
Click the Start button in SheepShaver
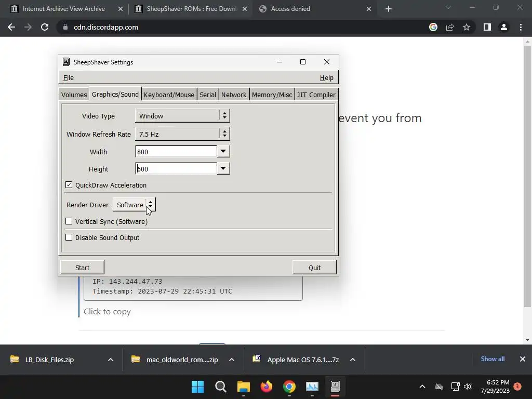click(82, 268)
